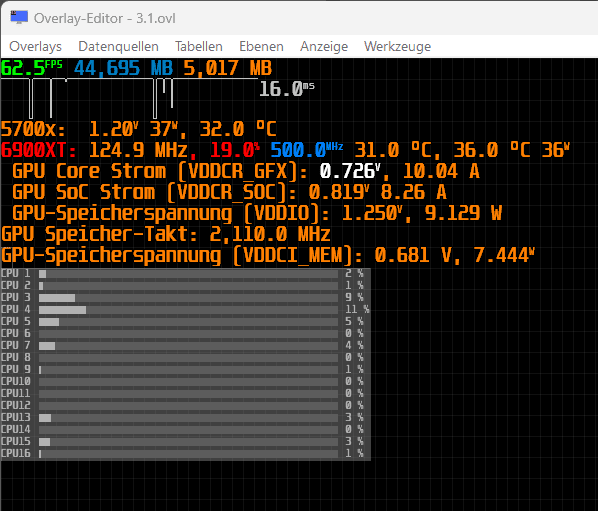Select the red 19.0 % value
The width and height of the screenshot is (598, 511).
point(235,150)
